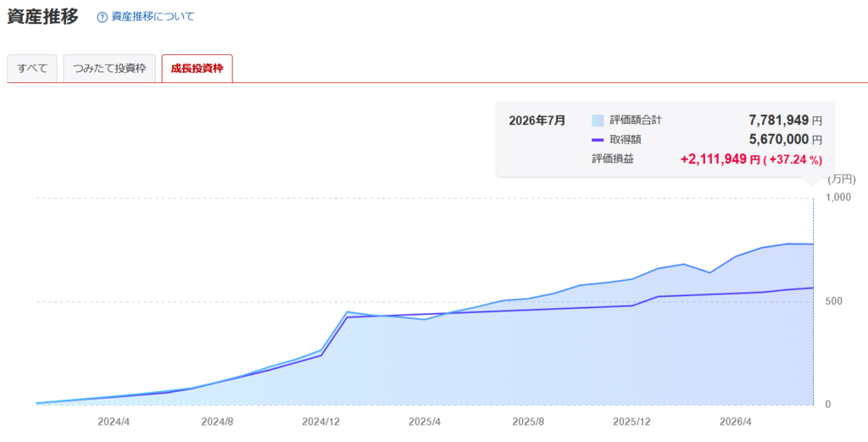Click the 2024/8 axis label
The width and height of the screenshot is (868, 442).
click(x=217, y=422)
